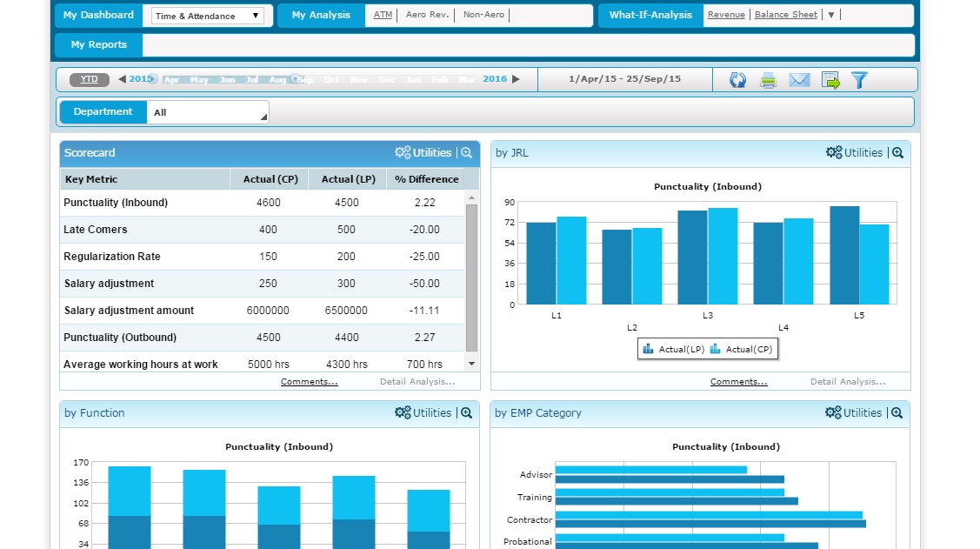Go to next year arrow after 2016
This screenshot has height=549, width=980.
tap(516, 79)
